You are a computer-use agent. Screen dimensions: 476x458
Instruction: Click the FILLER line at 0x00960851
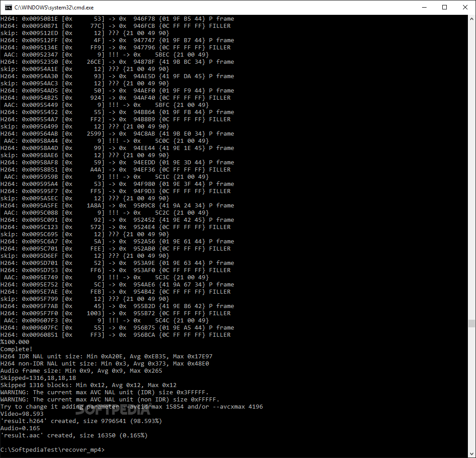click(116, 335)
